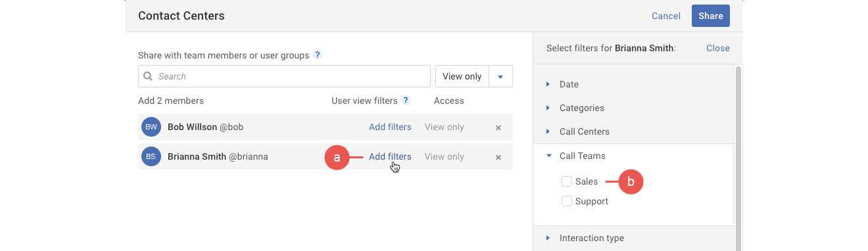
Task: Check the Sales checkbox
Action: [567, 181]
